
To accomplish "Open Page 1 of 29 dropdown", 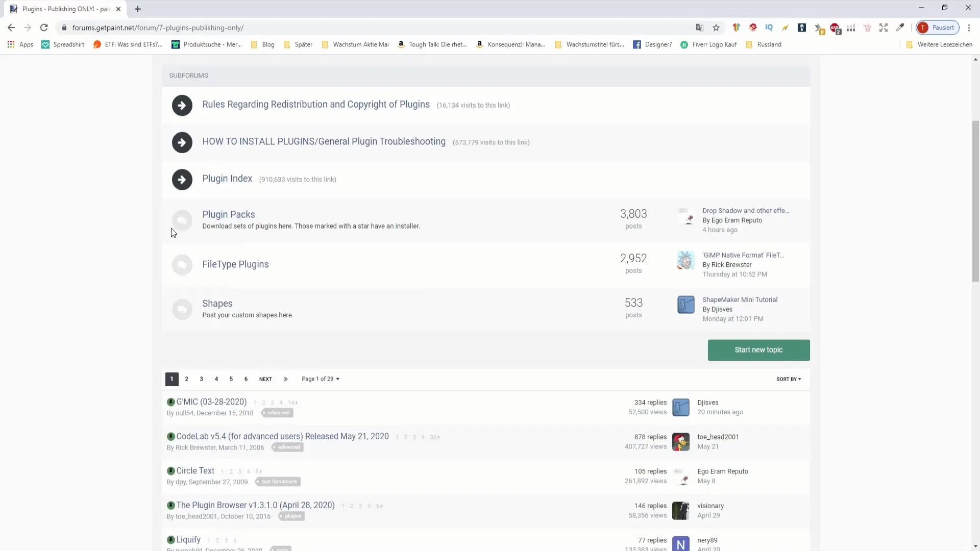I will 321,379.
